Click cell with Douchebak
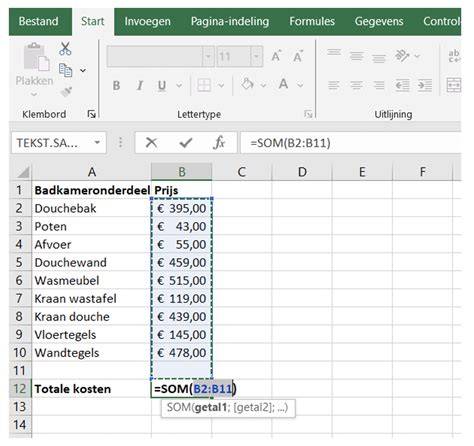This screenshot has height=446, width=474. click(x=92, y=208)
